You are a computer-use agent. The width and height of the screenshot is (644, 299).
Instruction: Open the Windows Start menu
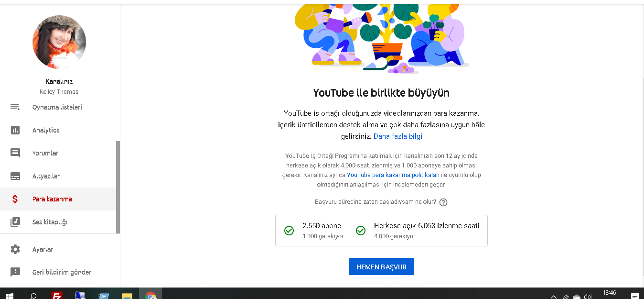10,296
